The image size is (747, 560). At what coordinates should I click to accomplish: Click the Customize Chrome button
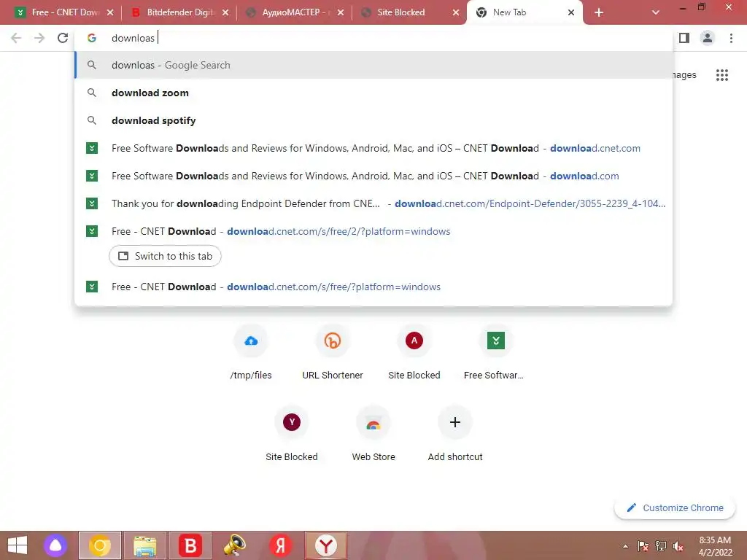pos(675,507)
